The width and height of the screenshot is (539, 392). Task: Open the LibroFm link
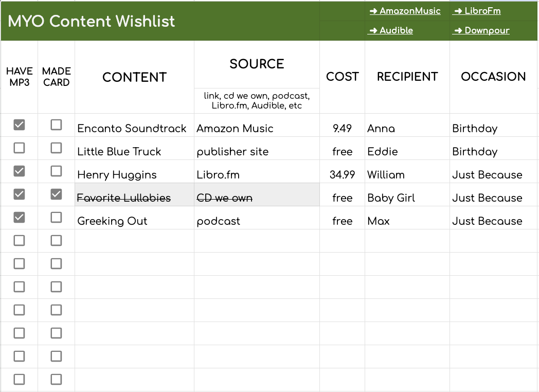477,11
